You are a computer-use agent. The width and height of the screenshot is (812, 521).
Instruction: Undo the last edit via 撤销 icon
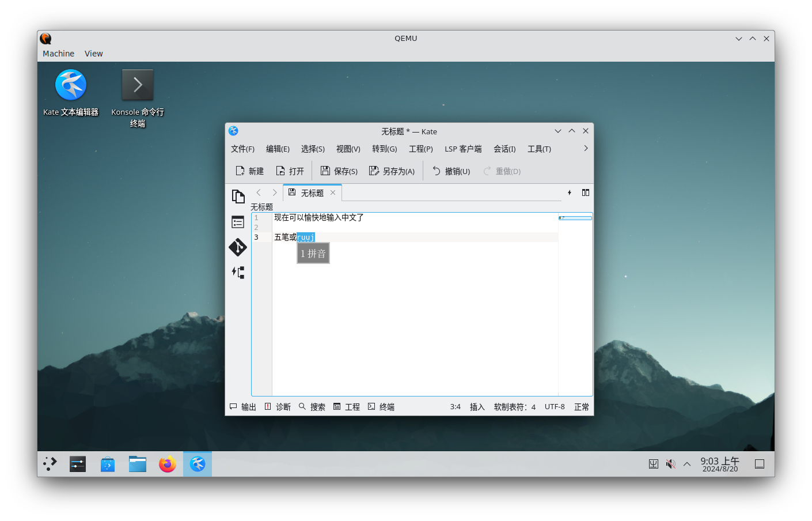pyautogui.click(x=451, y=171)
